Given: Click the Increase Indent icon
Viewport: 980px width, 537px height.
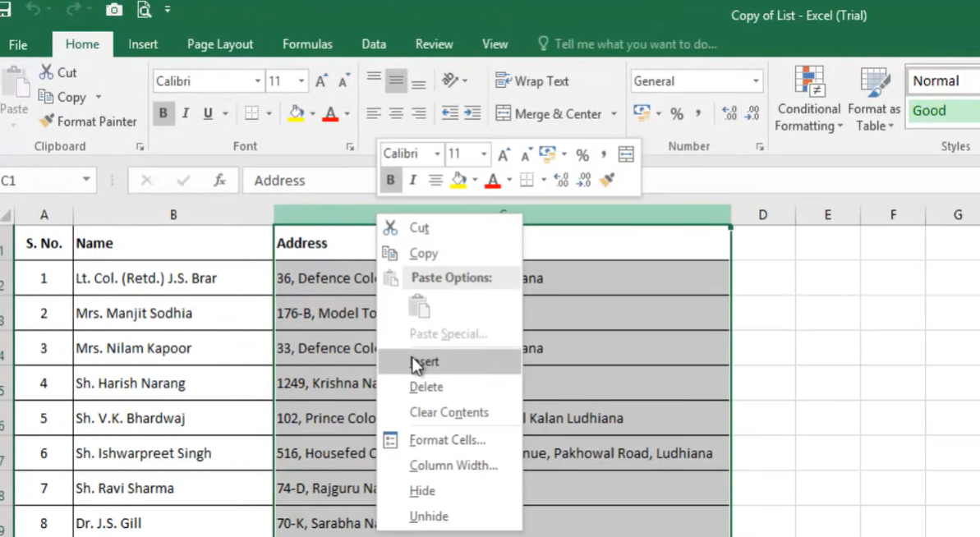Looking at the screenshot, I should pos(472,113).
